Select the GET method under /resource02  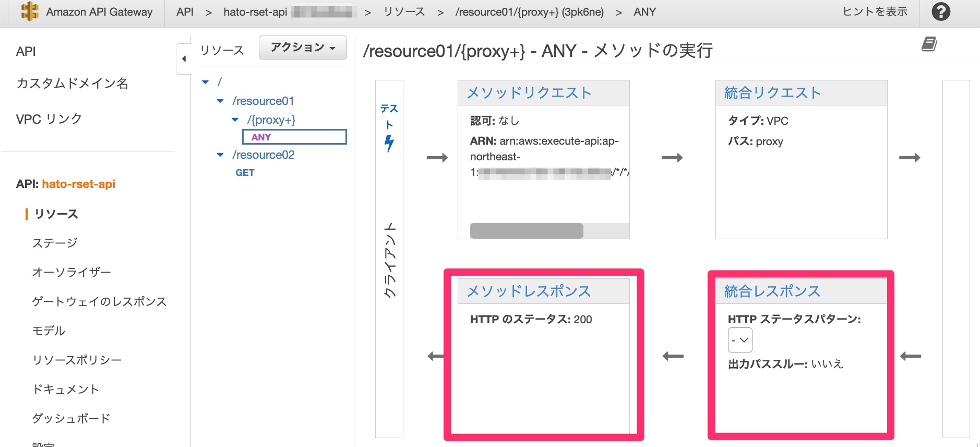(245, 173)
